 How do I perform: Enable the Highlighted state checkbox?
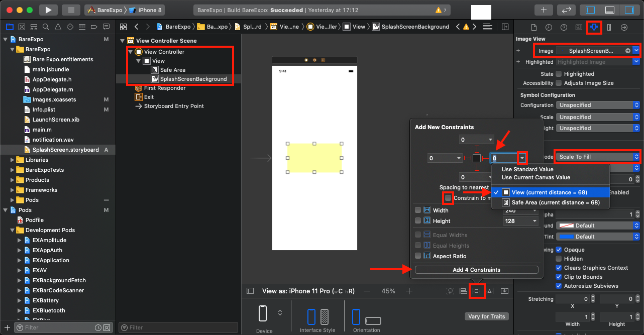click(559, 74)
